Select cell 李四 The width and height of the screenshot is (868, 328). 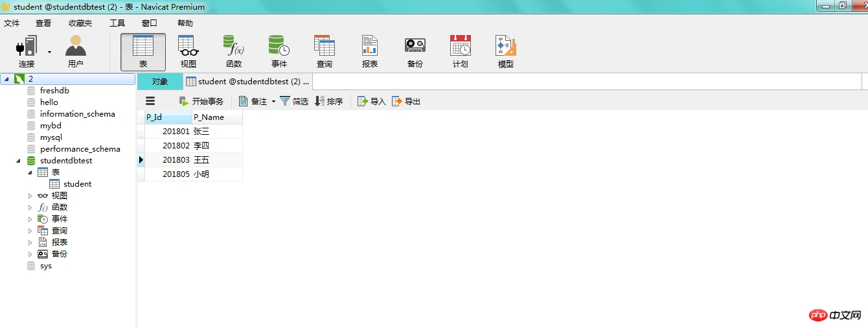click(217, 145)
